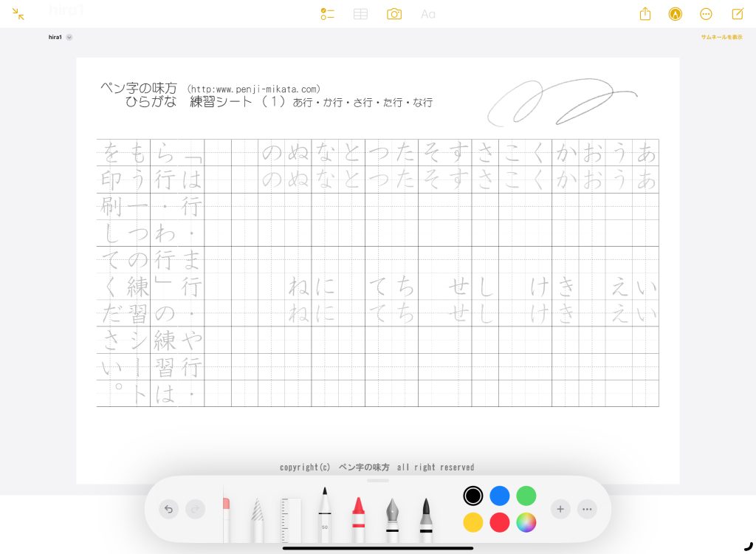Image resolution: width=756 pixels, height=554 pixels.
Task: Exit full screen with collapse arrows
Action: tap(18, 14)
